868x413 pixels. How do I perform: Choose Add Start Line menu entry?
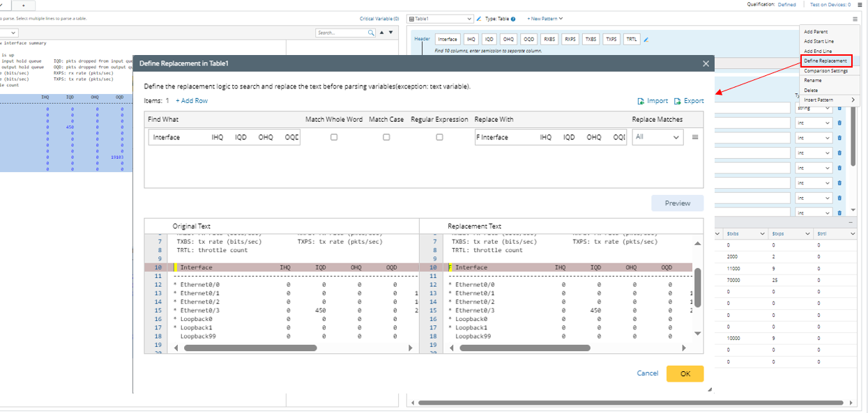point(818,41)
